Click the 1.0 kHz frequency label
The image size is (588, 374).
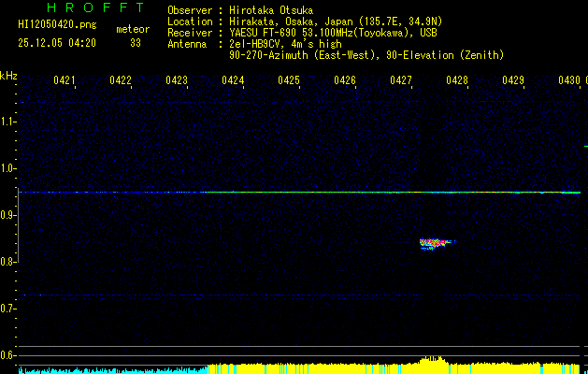pyautogui.click(x=8, y=168)
